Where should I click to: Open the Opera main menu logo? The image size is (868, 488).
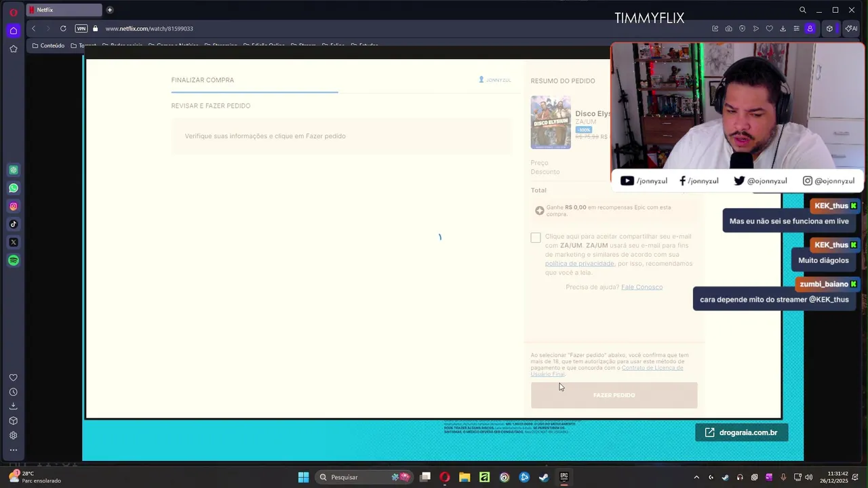tap(13, 12)
